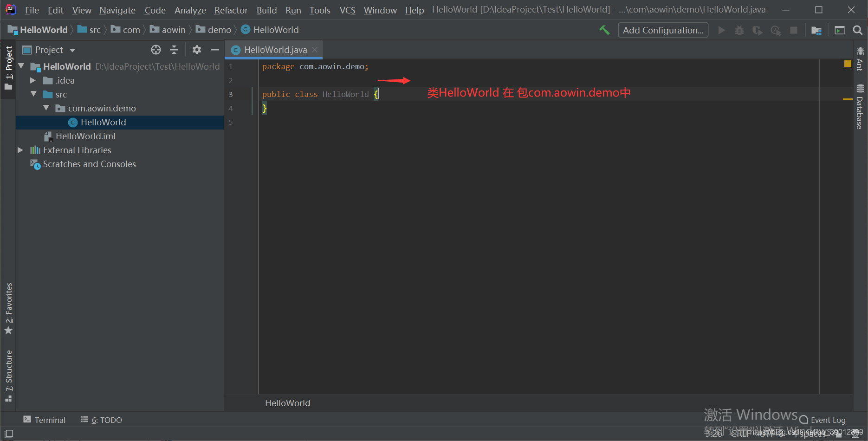Open the Edit menu
Viewport: 868px width, 441px height.
[x=55, y=10]
